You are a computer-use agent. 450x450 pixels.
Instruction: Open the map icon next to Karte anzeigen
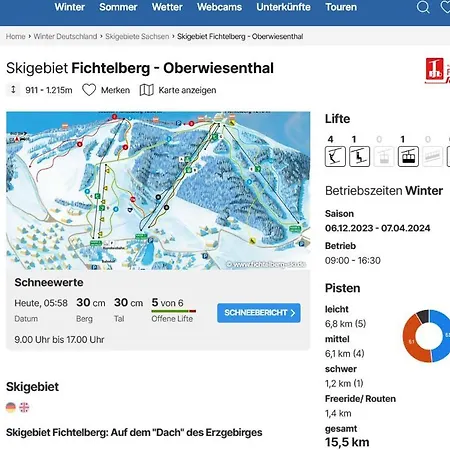(x=146, y=90)
